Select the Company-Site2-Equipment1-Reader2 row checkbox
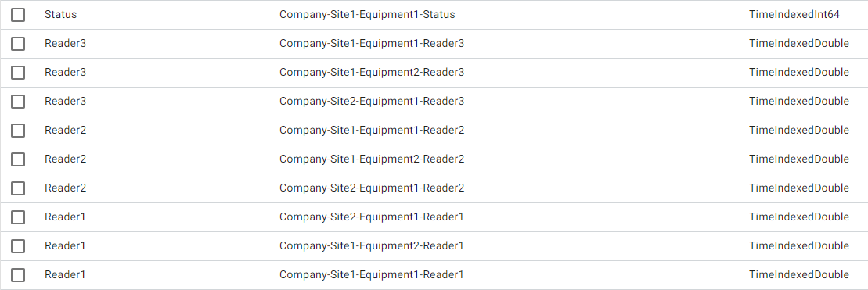 point(18,188)
